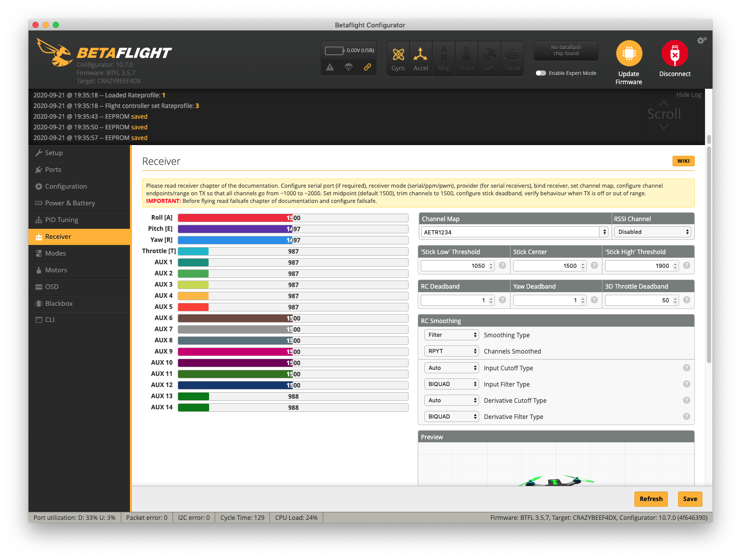Click the Save button
This screenshot has width=741, height=560.
690,499
